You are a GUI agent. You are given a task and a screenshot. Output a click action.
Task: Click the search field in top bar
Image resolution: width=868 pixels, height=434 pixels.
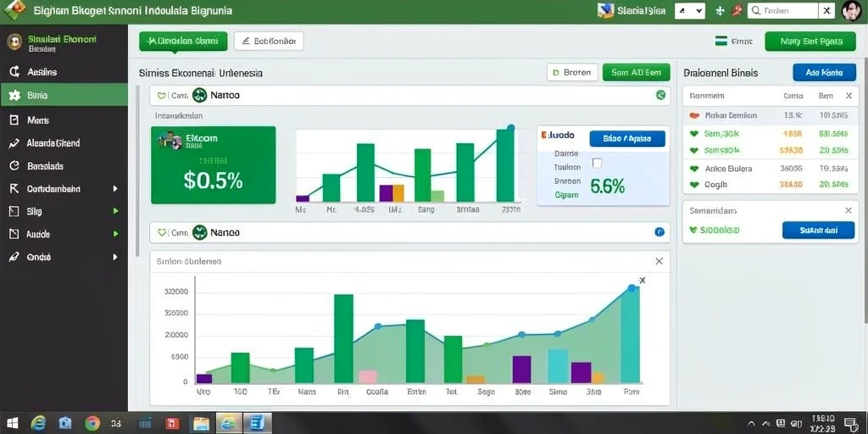coord(782,10)
